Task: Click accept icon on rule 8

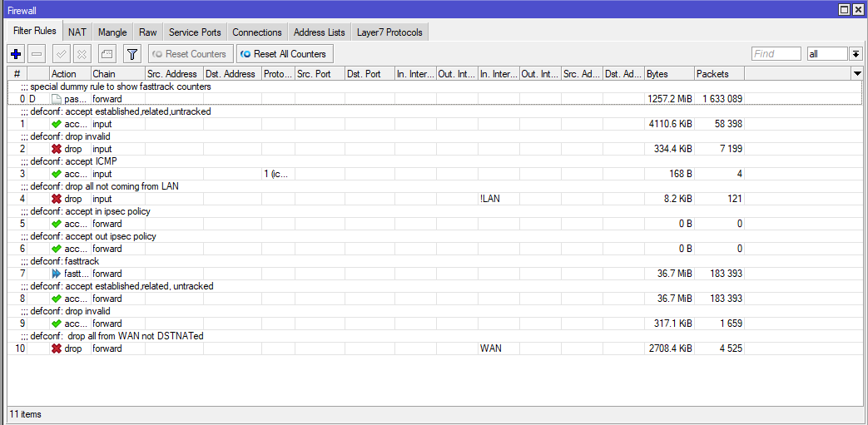Action: [x=56, y=299]
